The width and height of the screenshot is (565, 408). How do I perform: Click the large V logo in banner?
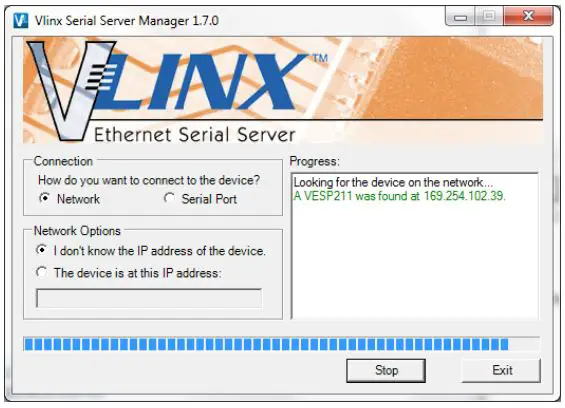68,91
